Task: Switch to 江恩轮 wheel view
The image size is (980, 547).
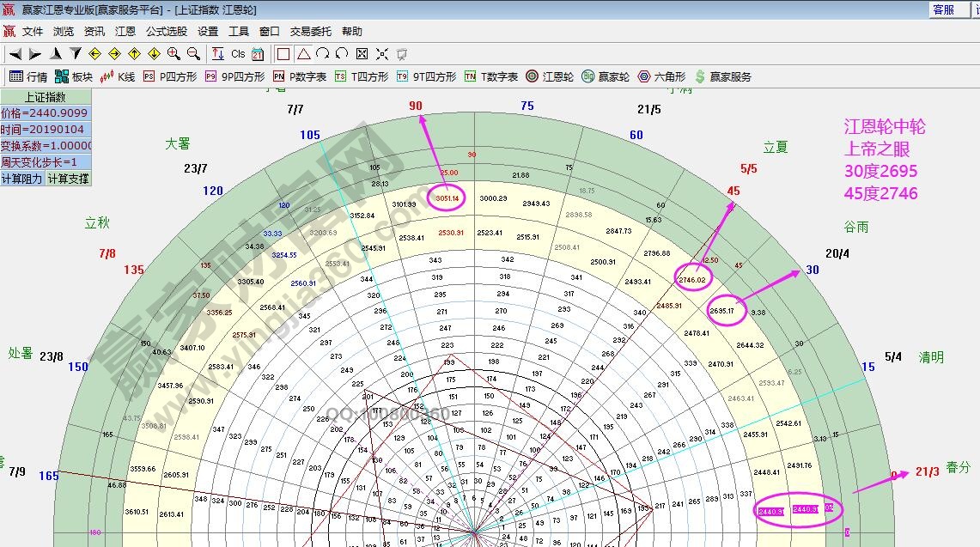Action: (x=550, y=76)
